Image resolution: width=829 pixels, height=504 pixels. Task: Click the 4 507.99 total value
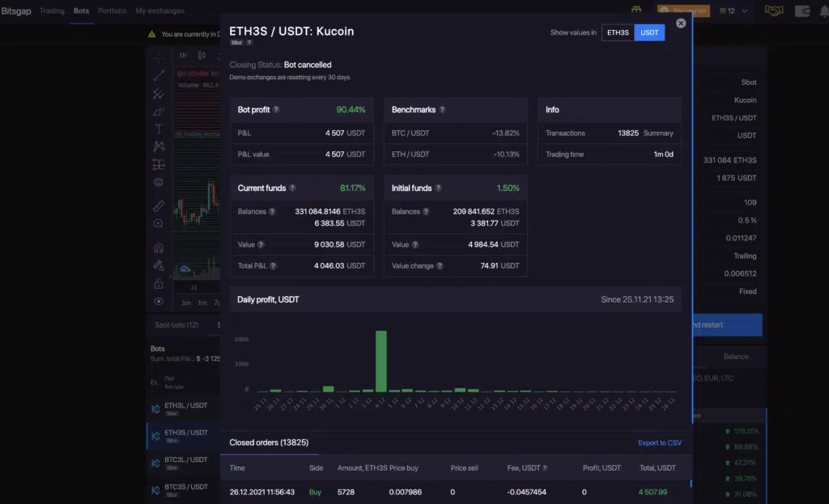coord(653,493)
